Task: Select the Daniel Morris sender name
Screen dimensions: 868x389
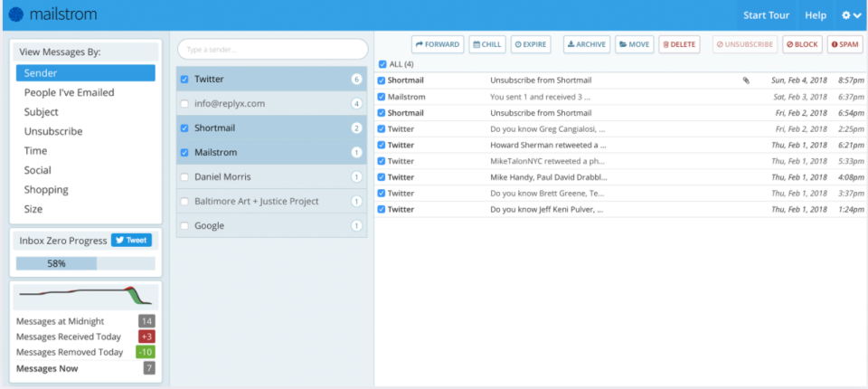Action: [222, 176]
